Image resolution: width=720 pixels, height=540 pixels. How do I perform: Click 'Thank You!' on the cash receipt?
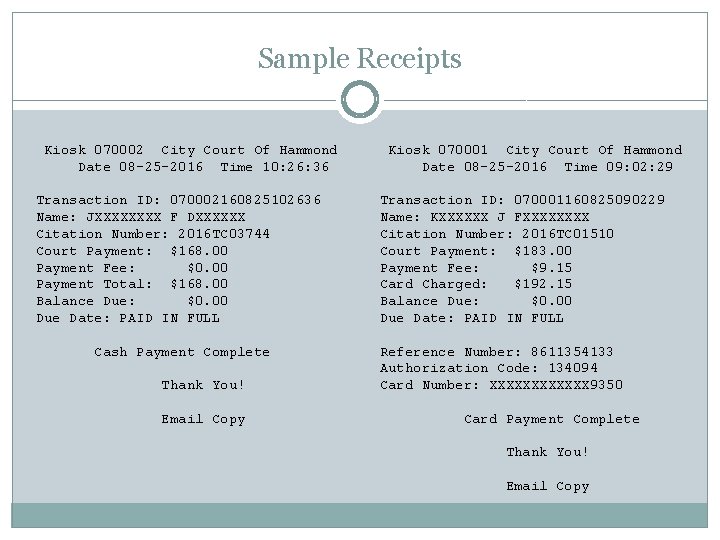(x=202, y=385)
